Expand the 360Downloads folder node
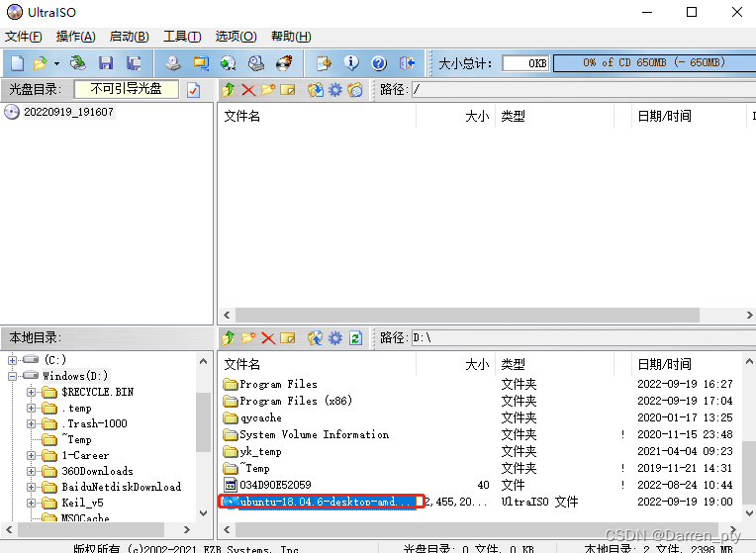 [x=32, y=471]
